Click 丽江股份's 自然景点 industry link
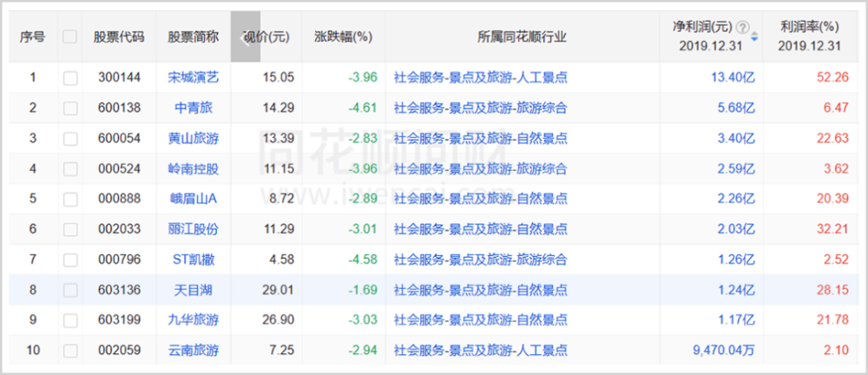 coord(542,229)
